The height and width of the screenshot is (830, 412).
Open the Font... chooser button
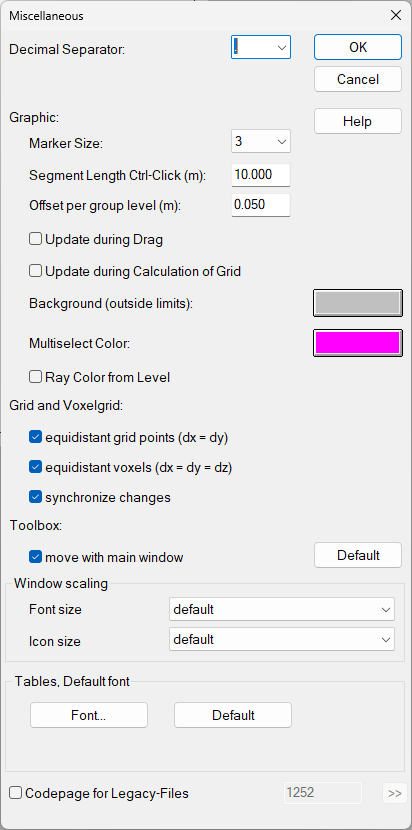point(89,715)
